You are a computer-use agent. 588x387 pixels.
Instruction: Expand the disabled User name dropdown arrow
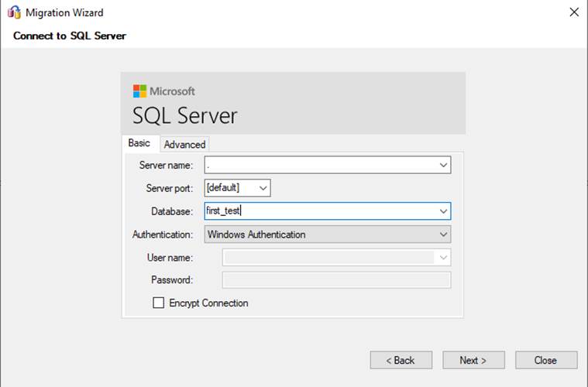(x=443, y=258)
